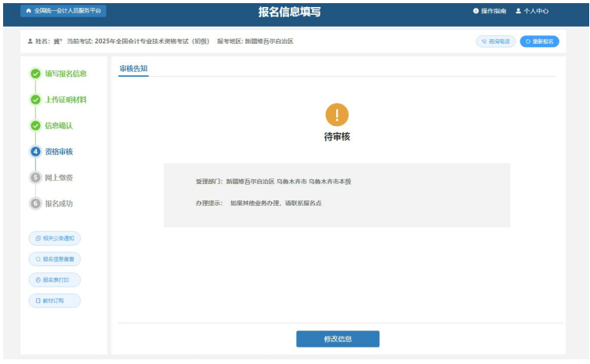Click the printer icon in 报名表打印
Image resolution: width=590 pixels, height=364 pixels.
[x=38, y=279]
